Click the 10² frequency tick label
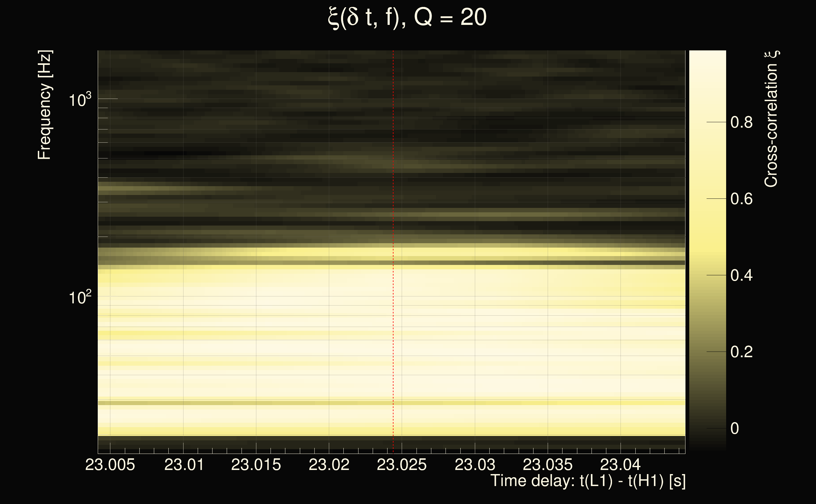The width and height of the screenshot is (816, 504). click(79, 297)
